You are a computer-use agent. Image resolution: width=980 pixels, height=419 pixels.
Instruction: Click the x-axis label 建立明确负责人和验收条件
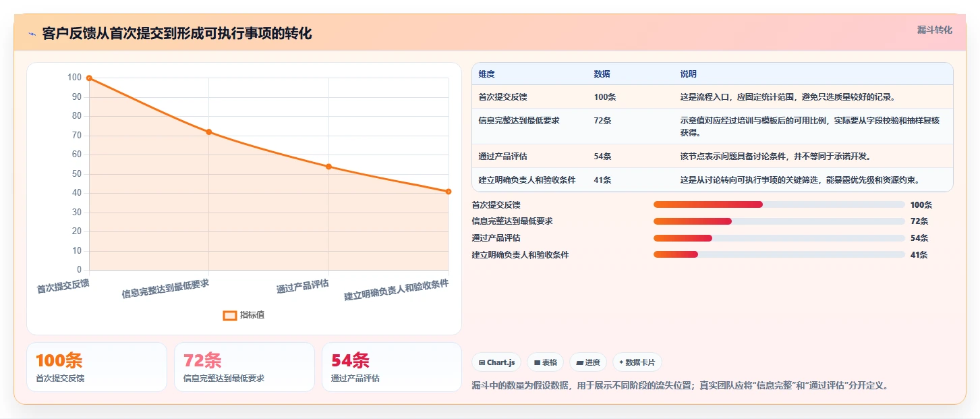[397, 290]
